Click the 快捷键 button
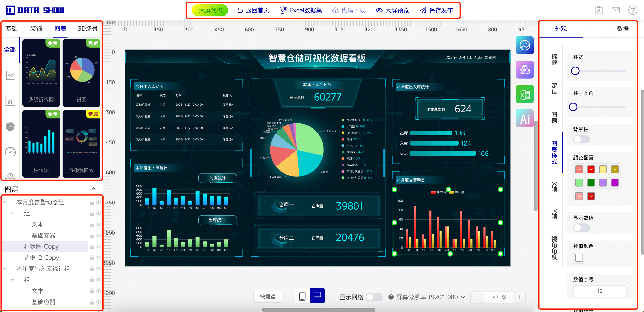The height and width of the screenshot is (312, 644). 268,296
